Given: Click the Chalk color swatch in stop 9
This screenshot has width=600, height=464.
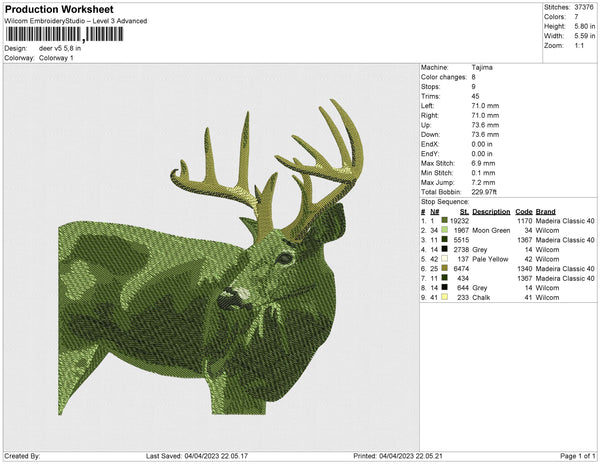Looking at the screenshot, I should (x=445, y=297).
